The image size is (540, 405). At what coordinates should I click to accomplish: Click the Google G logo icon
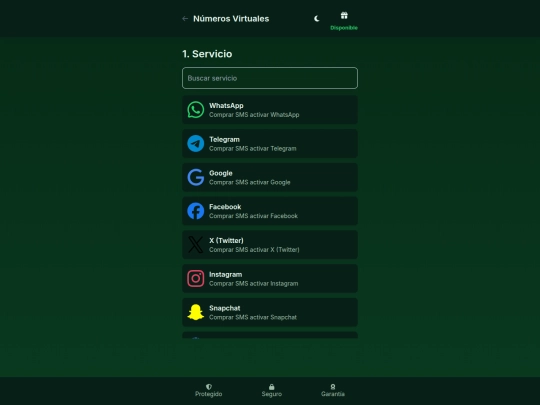coord(196,177)
